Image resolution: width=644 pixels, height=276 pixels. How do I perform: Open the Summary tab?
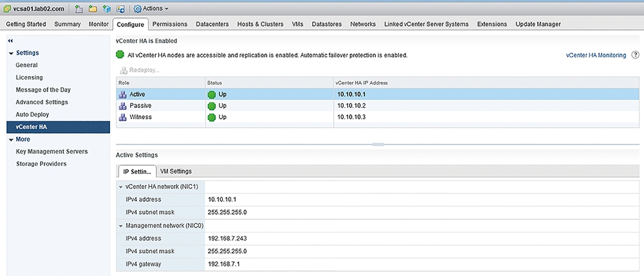pos(68,25)
